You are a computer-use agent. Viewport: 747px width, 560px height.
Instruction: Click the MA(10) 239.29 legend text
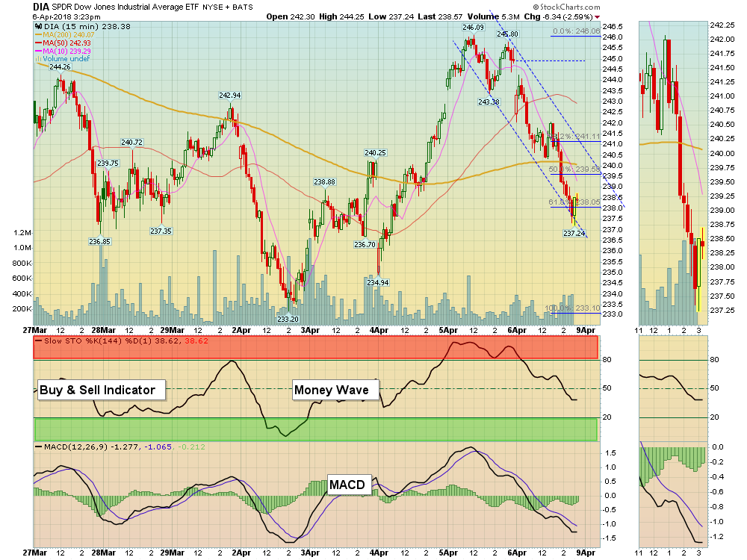(66, 51)
